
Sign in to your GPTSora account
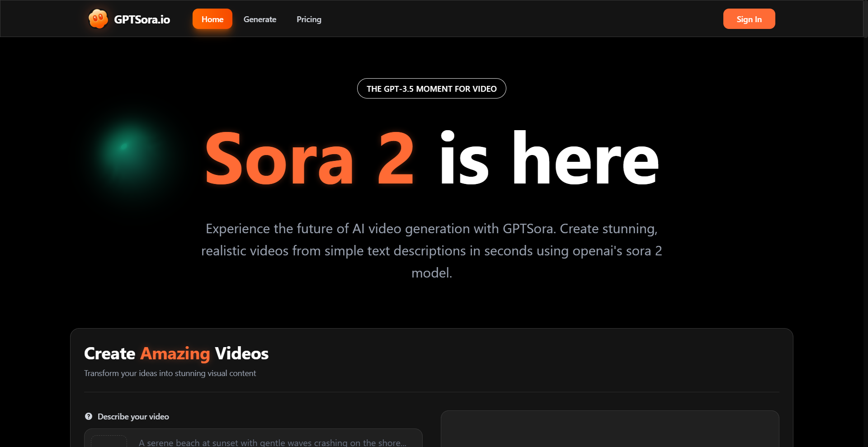pos(749,19)
